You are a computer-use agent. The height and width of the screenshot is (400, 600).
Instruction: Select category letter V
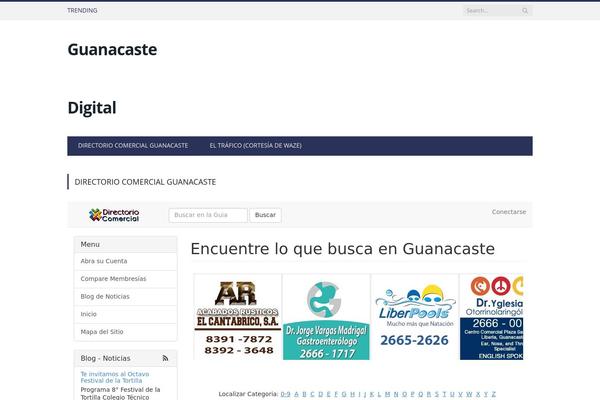pyautogui.click(x=460, y=394)
